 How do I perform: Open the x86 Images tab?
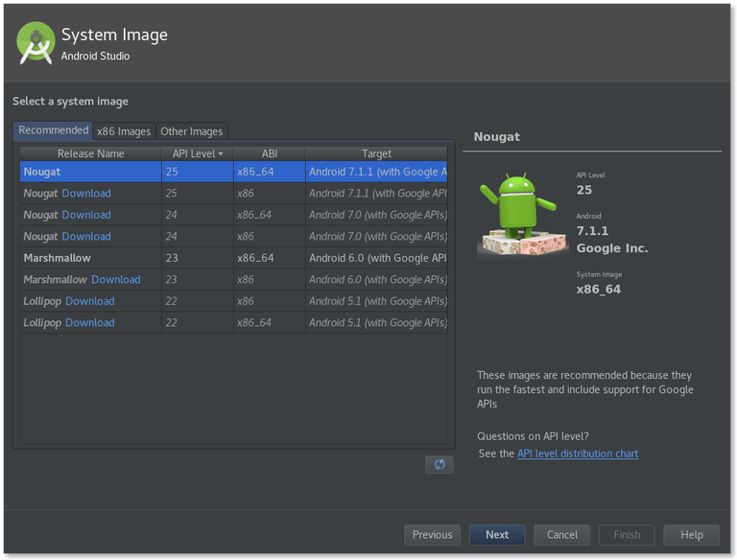pos(124,131)
